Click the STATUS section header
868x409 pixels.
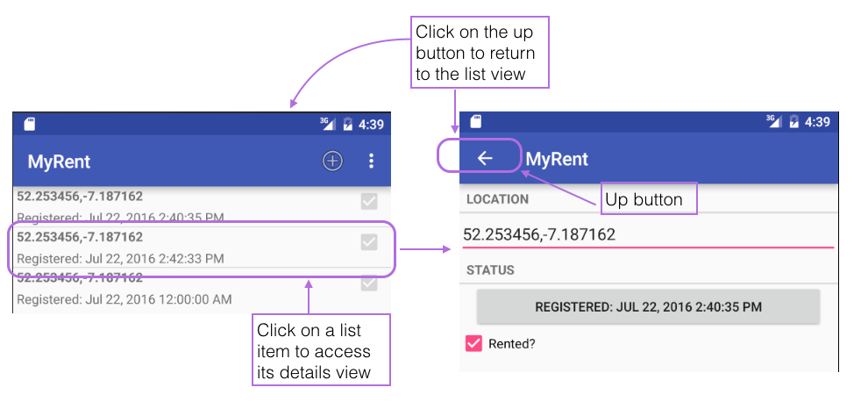pos(490,270)
